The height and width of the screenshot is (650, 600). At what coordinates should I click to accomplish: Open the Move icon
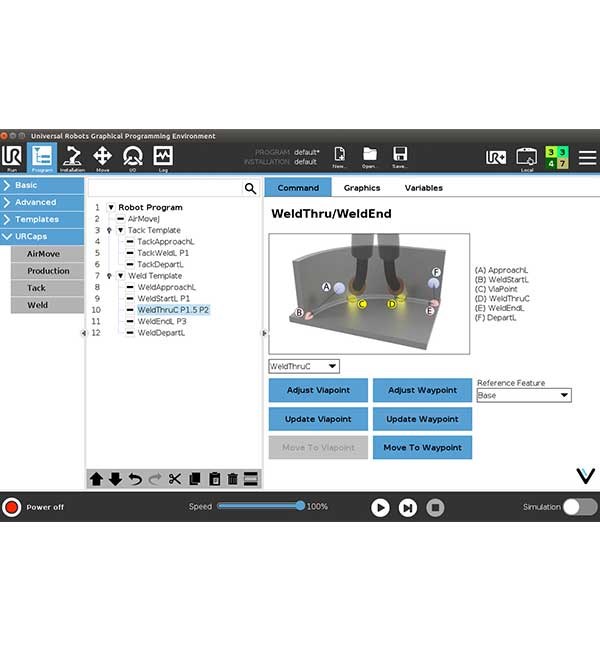point(102,158)
